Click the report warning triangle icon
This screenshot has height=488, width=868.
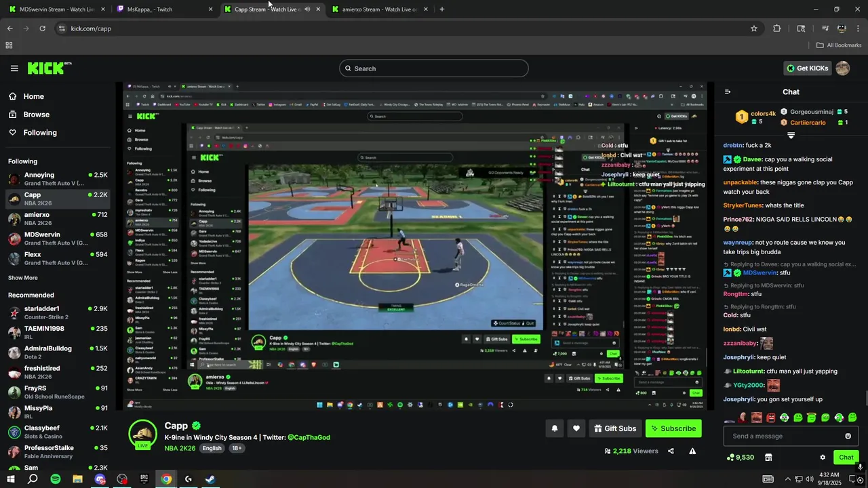tap(692, 451)
